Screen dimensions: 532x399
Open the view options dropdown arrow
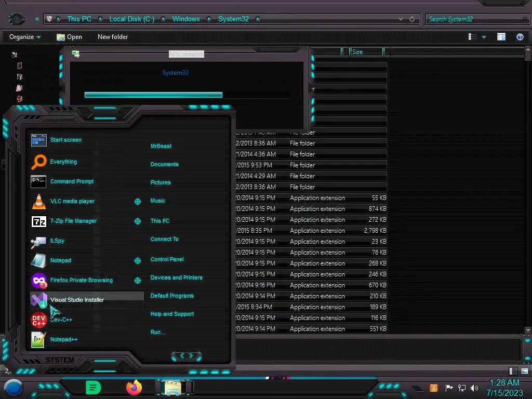pyautogui.click(x=484, y=37)
